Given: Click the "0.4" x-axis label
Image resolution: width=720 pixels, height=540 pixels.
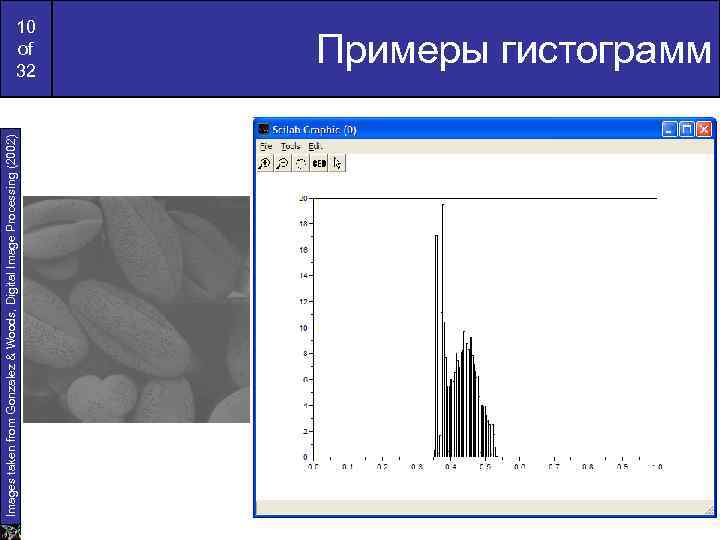Looking at the screenshot, I should click(x=450, y=467).
